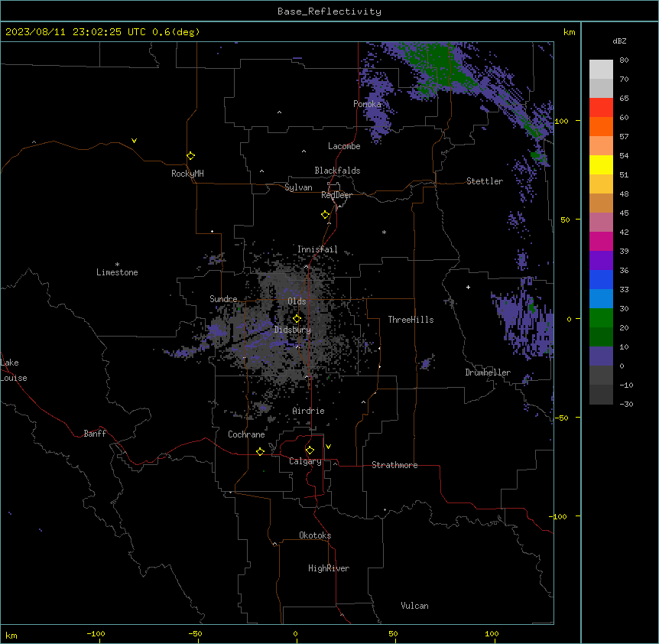Pick the orange 57-60 dBZ legend swatch
Viewport: 659px width, 644px height.
[601, 126]
